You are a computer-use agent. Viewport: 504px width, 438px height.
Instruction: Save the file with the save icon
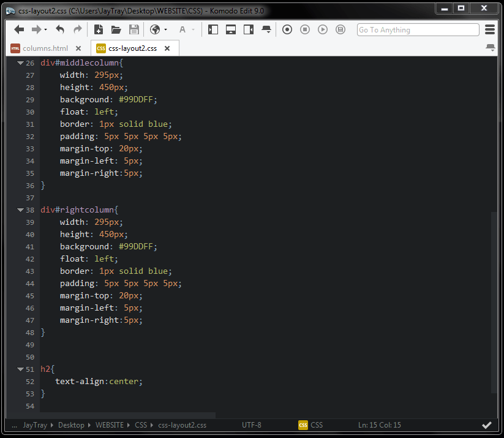[134, 29]
